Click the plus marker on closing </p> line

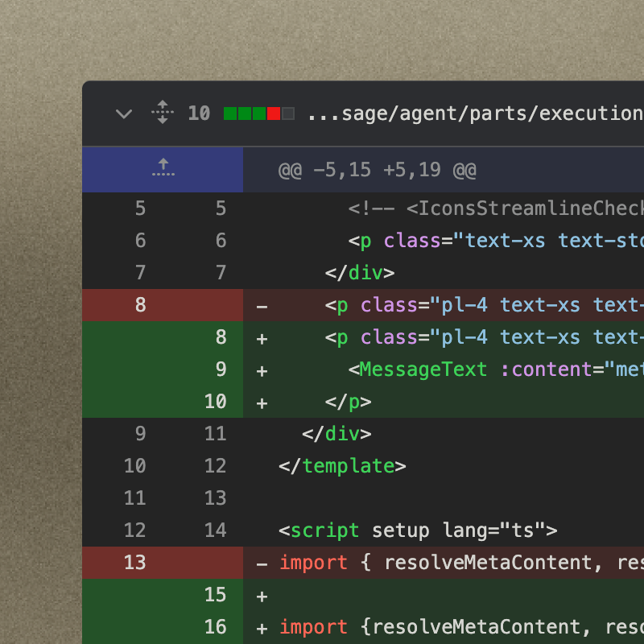(x=262, y=402)
